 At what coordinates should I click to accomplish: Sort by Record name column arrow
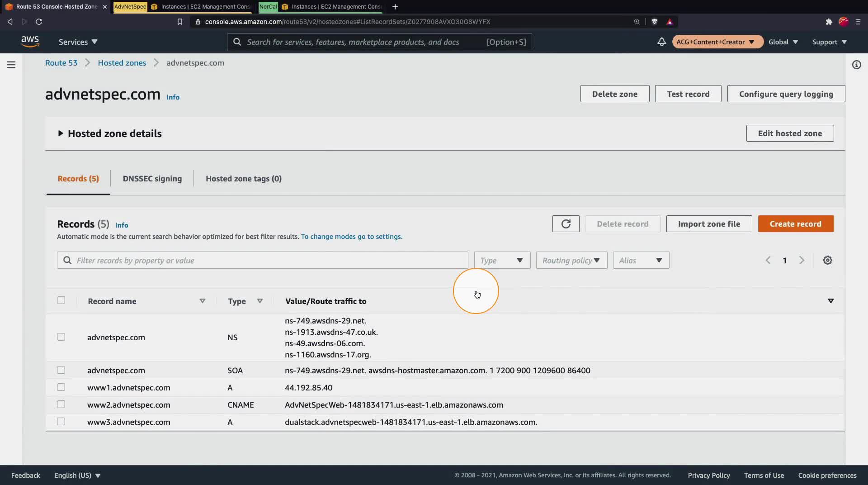pyautogui.click(x=202, y=301)
